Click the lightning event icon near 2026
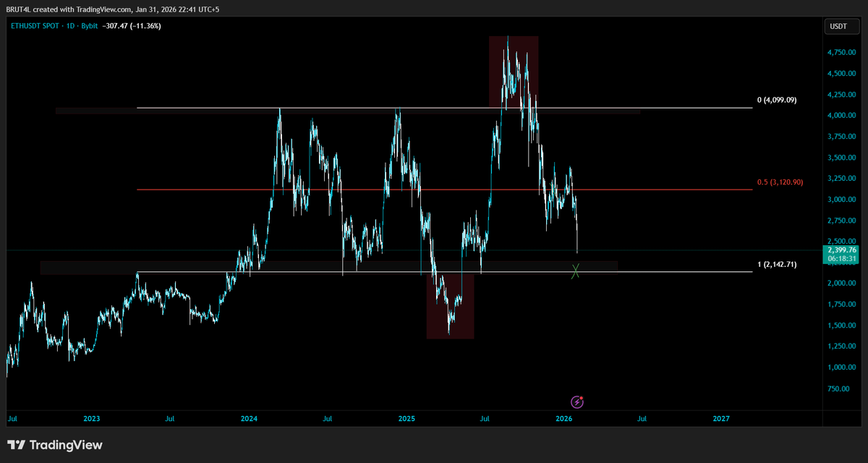The width and height of the screenshot is (868, 463). pyautogui.click(x=577, y=401)
